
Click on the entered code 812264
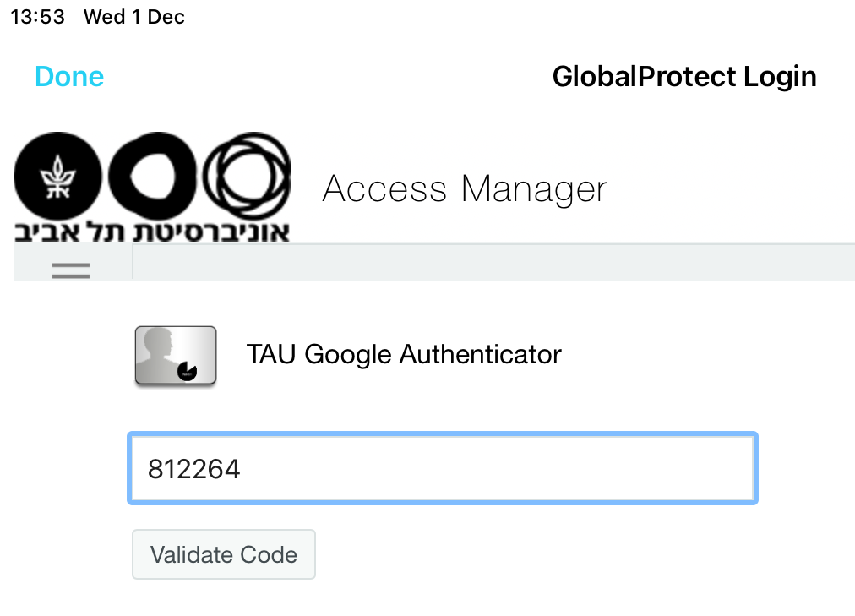[x=194, y=469]
